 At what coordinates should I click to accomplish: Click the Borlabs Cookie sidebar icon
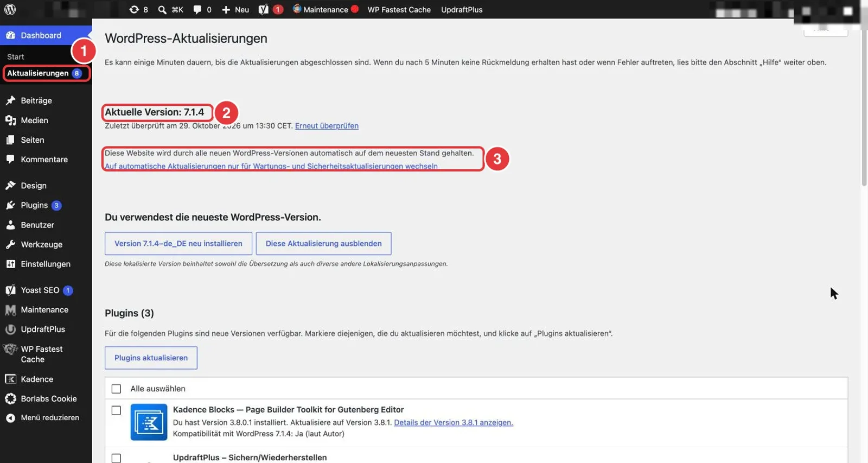pyautogui.click(x=10, y=398)
